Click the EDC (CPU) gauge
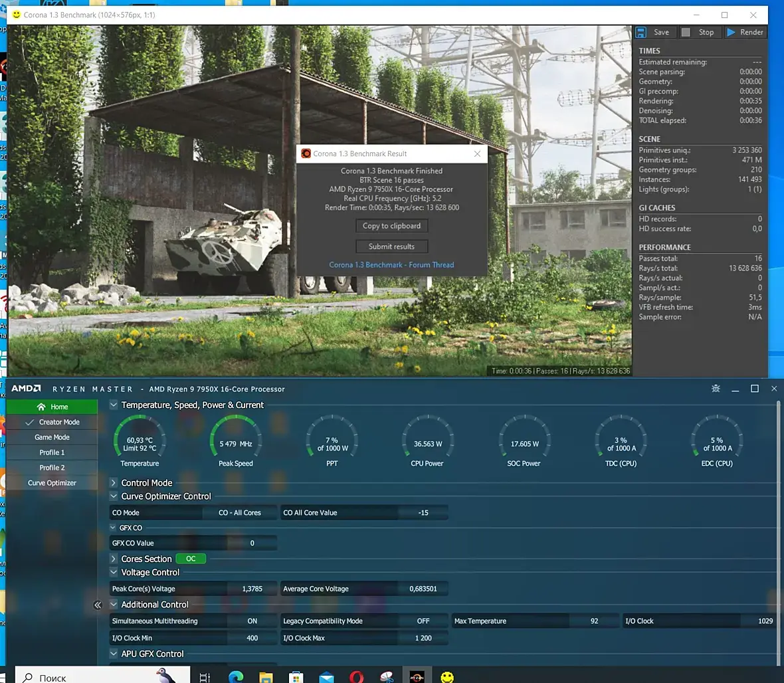This screenshot has width=784, height=683. [x=717, y=436]
